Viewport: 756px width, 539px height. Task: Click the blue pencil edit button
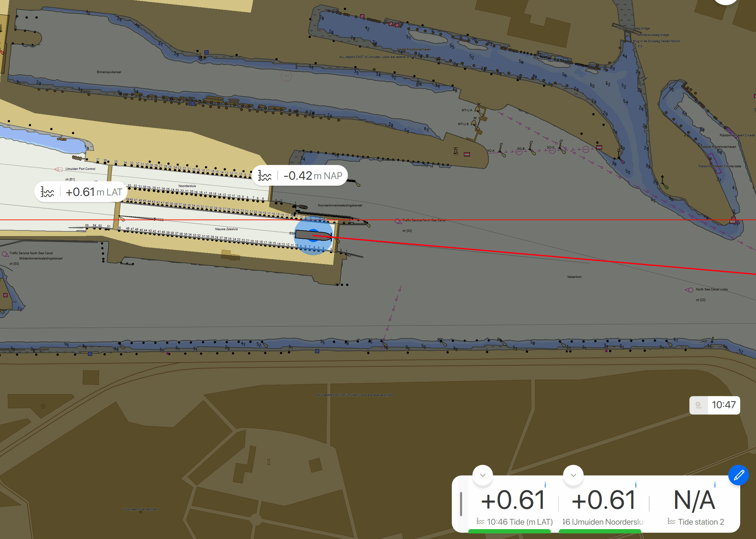738,475
